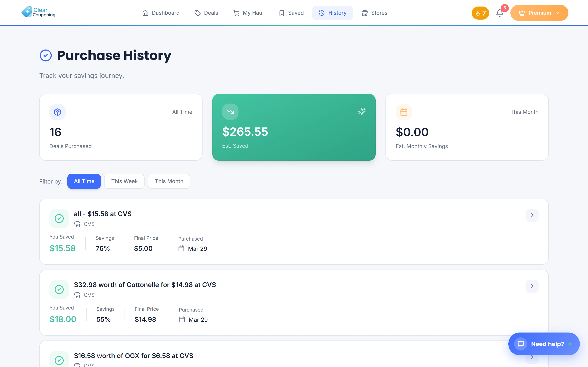
Task: Click the sparkle icon on Est. Saved card
Action: 362,112
